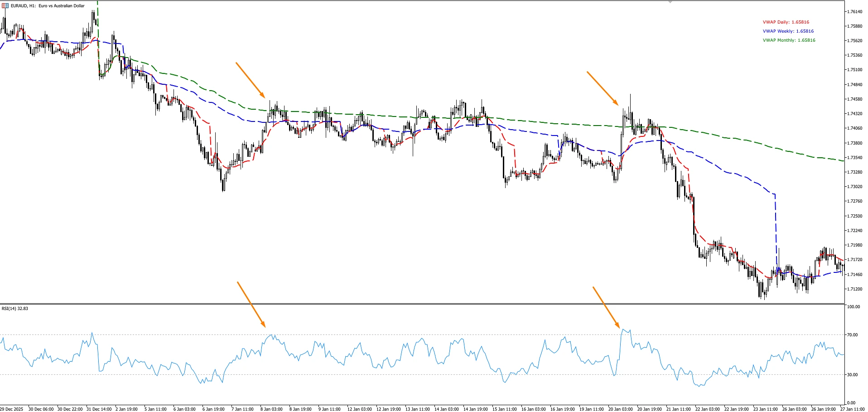Click the one-click trading panel icon
The image size is (868, 412).
(5, 6)
